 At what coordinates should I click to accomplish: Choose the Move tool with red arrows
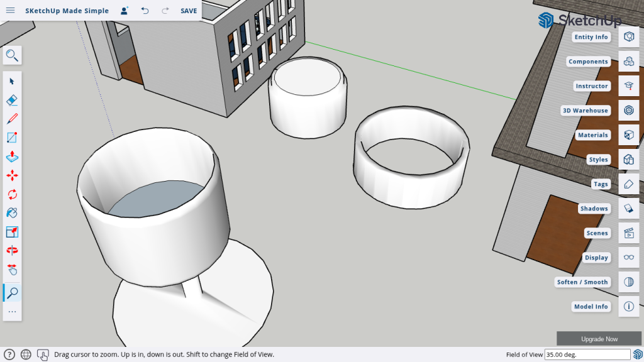tap(12, 175)
